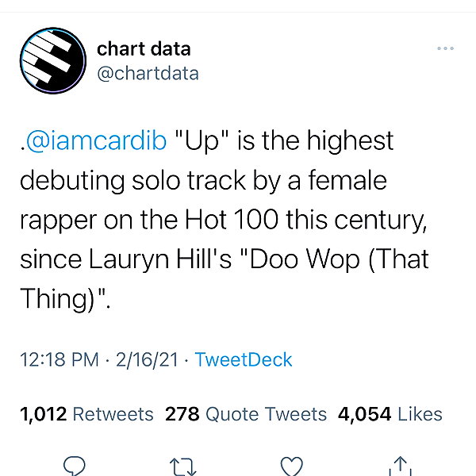Tap the chart data display name
This screenshot has height=476, width=476.
(144, 49)
